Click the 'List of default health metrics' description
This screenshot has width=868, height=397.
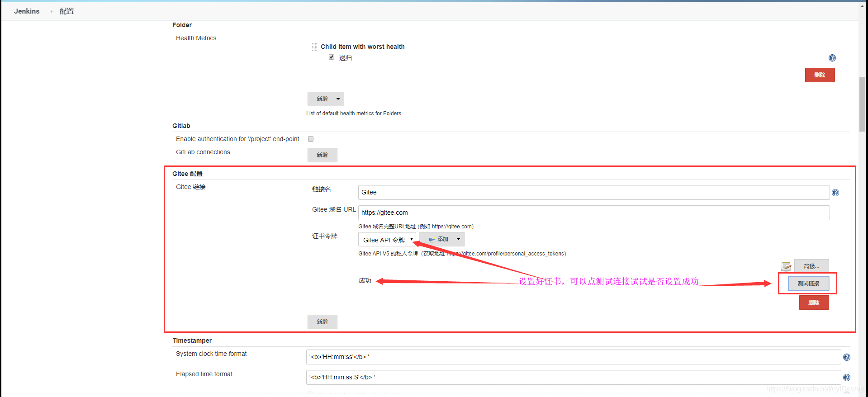click(x=354, y=113)
